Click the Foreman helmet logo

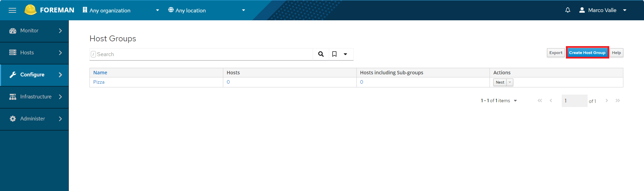pos(30,10)
